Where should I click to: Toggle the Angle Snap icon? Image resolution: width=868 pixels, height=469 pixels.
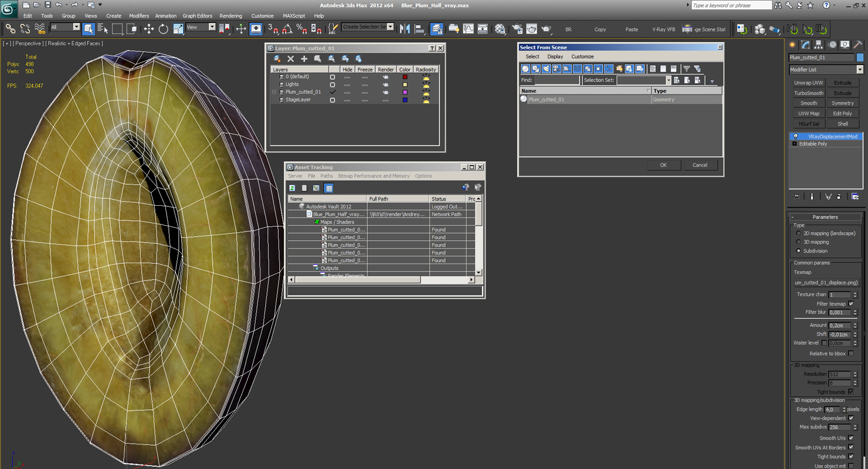[x=287, y=28]
